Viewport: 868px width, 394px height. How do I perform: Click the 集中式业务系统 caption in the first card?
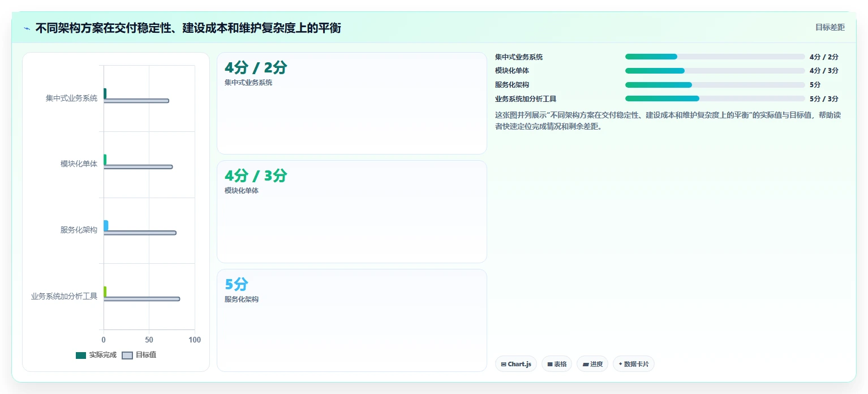pyautogui.click(x=248, y=83)
